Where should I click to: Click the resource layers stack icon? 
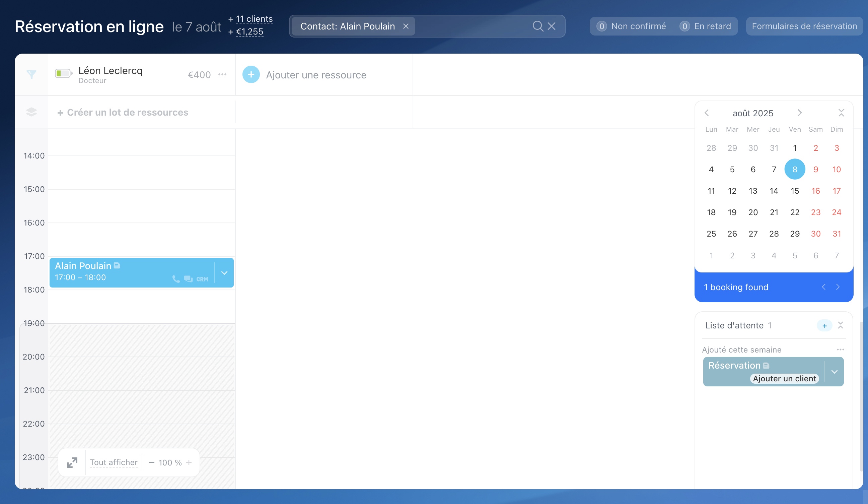click(31, 112)
